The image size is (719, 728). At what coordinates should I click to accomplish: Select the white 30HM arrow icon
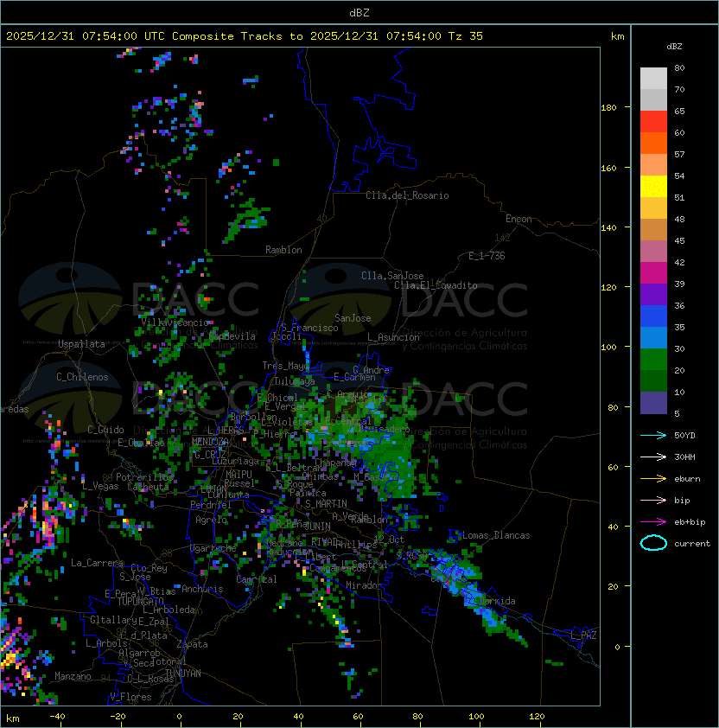pyautogui.click(x=653, y=457)
